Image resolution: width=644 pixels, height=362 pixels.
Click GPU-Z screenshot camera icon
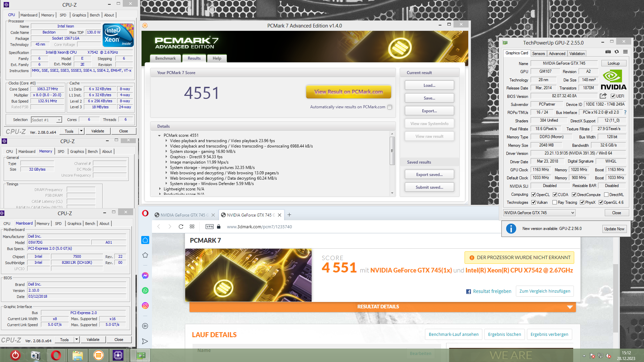(x=608, y=52)
